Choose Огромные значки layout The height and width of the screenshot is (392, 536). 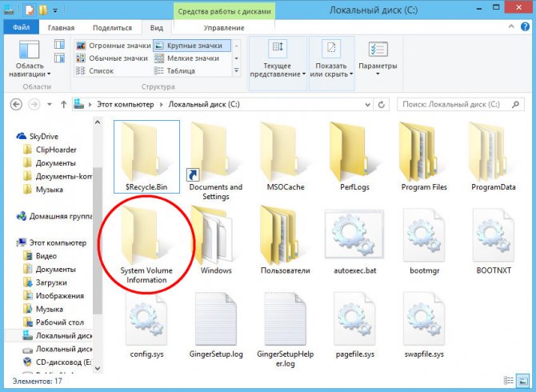114,46
